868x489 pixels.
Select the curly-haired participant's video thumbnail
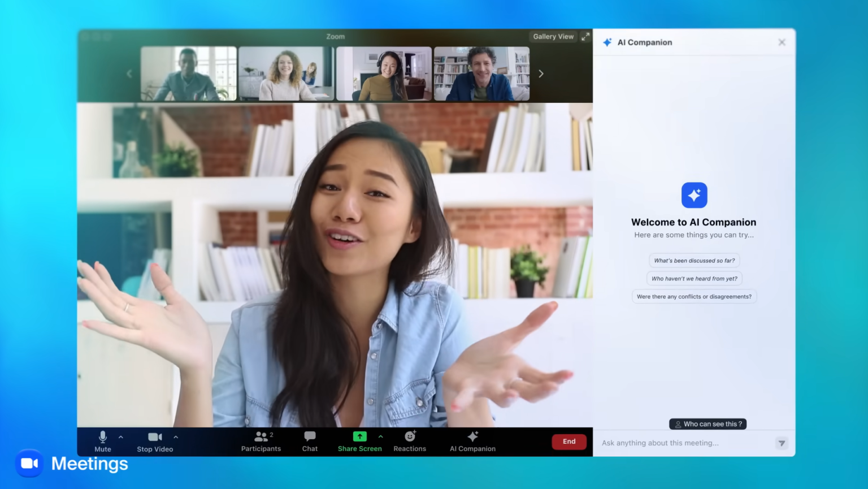pyautogui.click(x=286, y=73)
